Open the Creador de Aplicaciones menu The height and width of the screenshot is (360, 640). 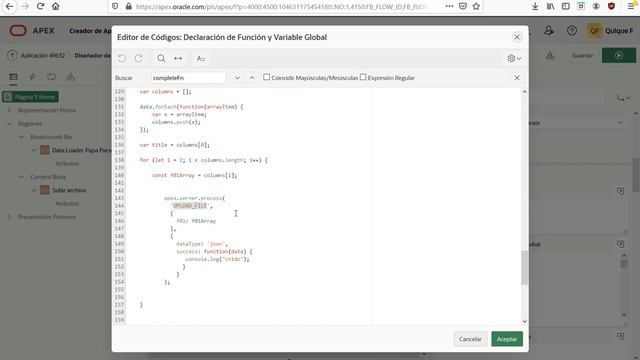point(90,31)
